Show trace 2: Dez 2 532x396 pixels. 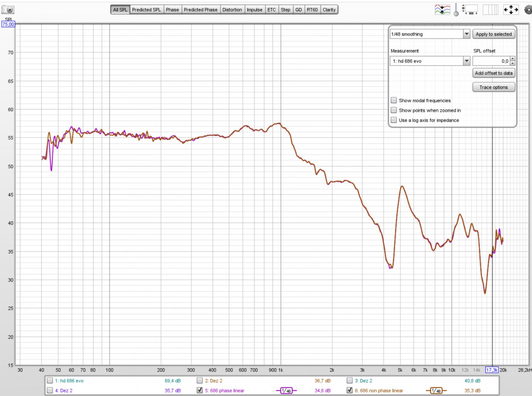[200, 381]
